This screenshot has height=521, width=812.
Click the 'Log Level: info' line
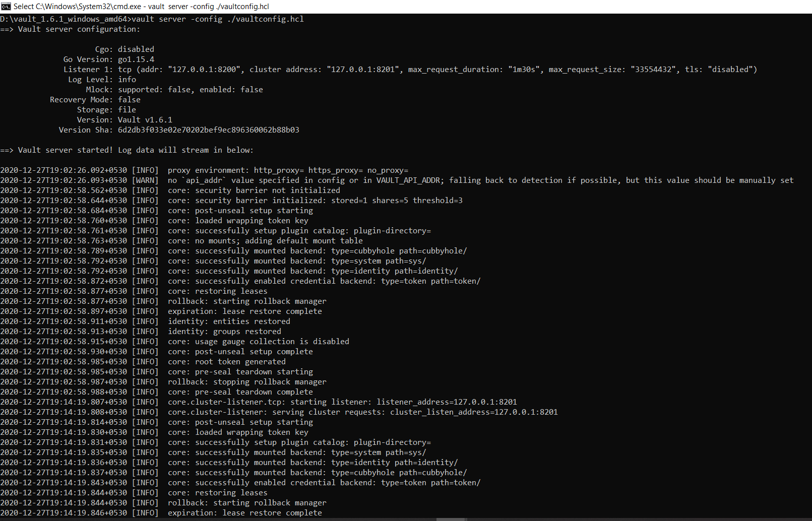[102, 80]
